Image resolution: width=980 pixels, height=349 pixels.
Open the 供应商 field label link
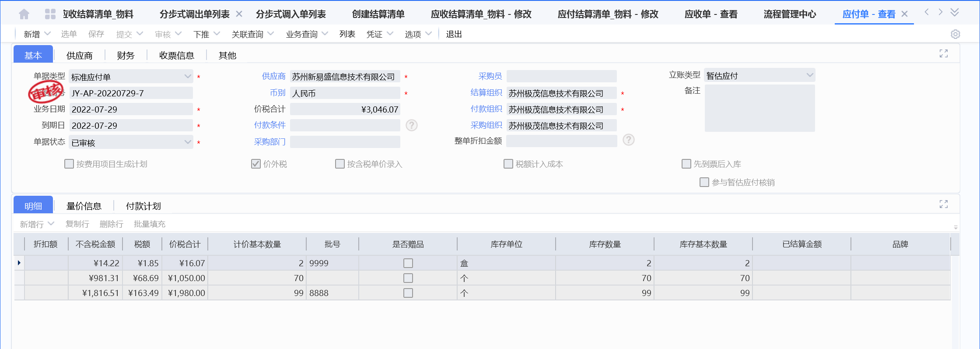(274, 76)
